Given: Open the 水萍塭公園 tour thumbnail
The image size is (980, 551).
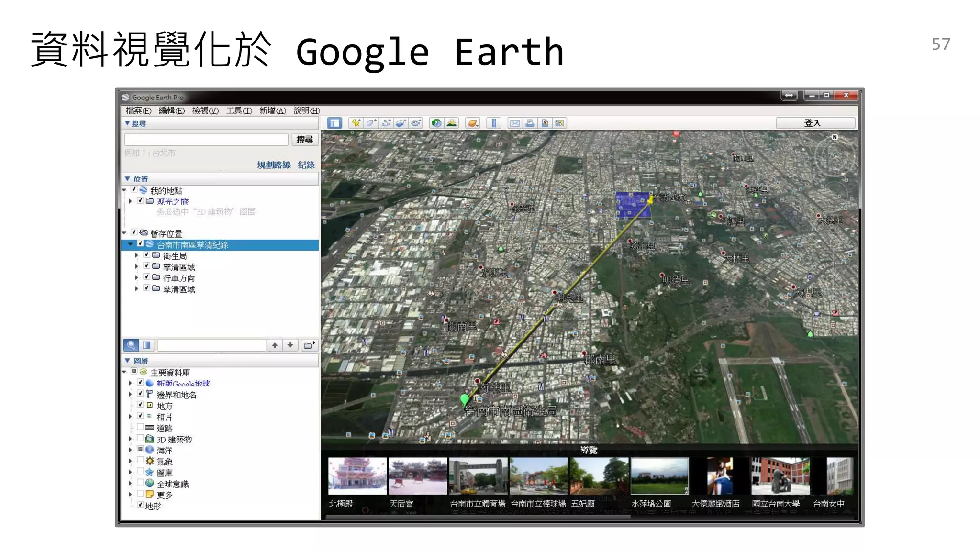Looking at the screenshot, I should 659,476.
